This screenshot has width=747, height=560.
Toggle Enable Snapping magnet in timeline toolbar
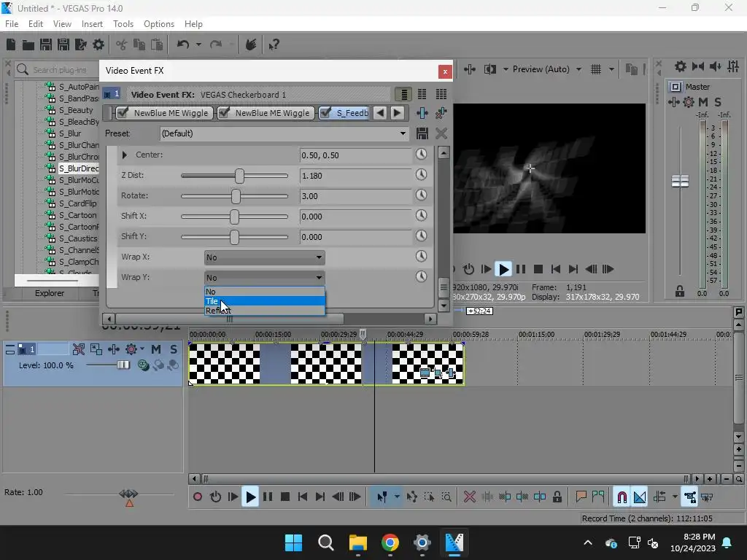622,497
